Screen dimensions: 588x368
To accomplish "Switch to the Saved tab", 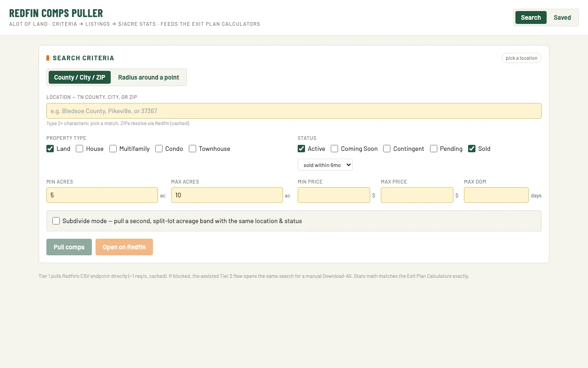I will point(562,17).
